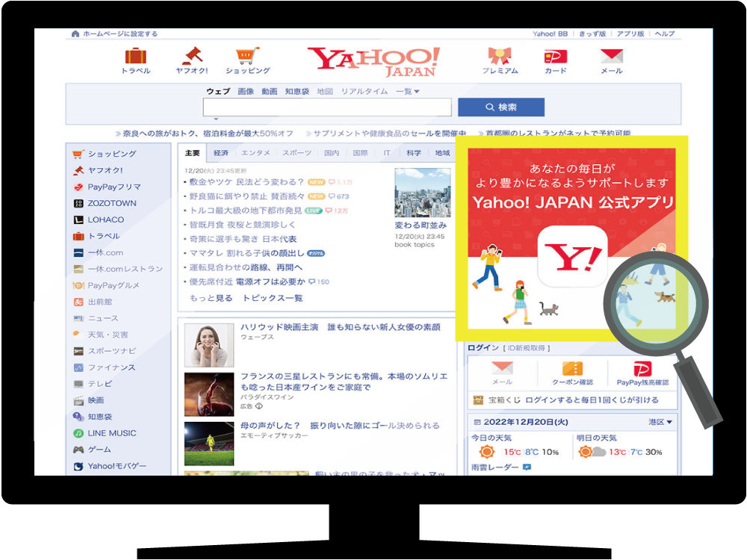Switch to the リアルタイム search tab
The width and height of the screenshot is (747, 560).
[365, 91]
